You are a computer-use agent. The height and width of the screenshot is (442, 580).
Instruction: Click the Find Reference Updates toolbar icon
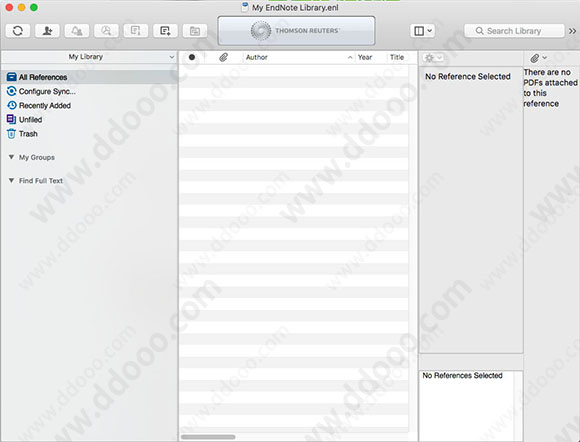136,31
